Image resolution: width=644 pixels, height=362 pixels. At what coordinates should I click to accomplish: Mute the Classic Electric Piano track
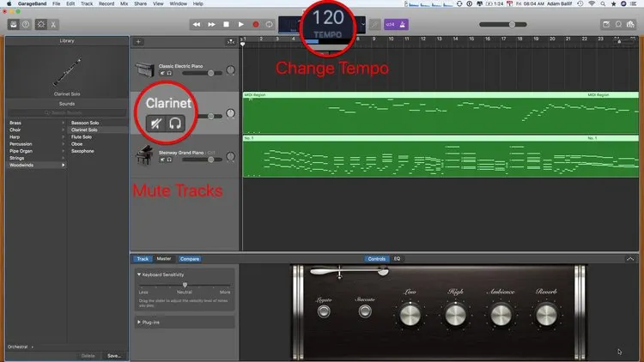tap(161, 73)
